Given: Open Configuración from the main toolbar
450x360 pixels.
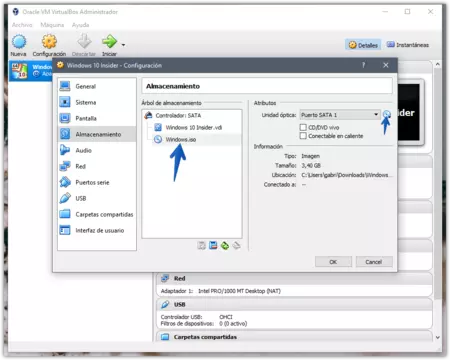Looking at the screenshot, I should click(49, 45).
